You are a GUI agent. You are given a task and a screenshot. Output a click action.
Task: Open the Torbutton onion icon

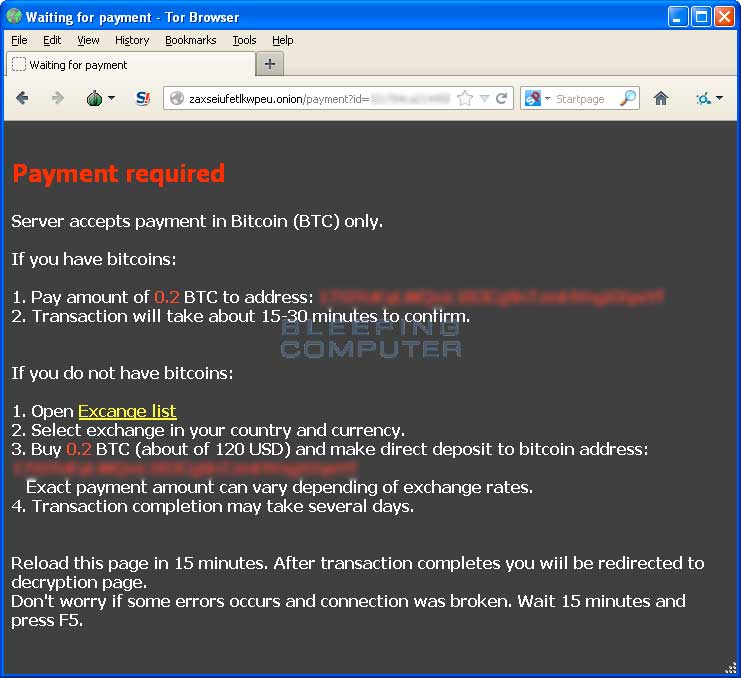[94, 98]
